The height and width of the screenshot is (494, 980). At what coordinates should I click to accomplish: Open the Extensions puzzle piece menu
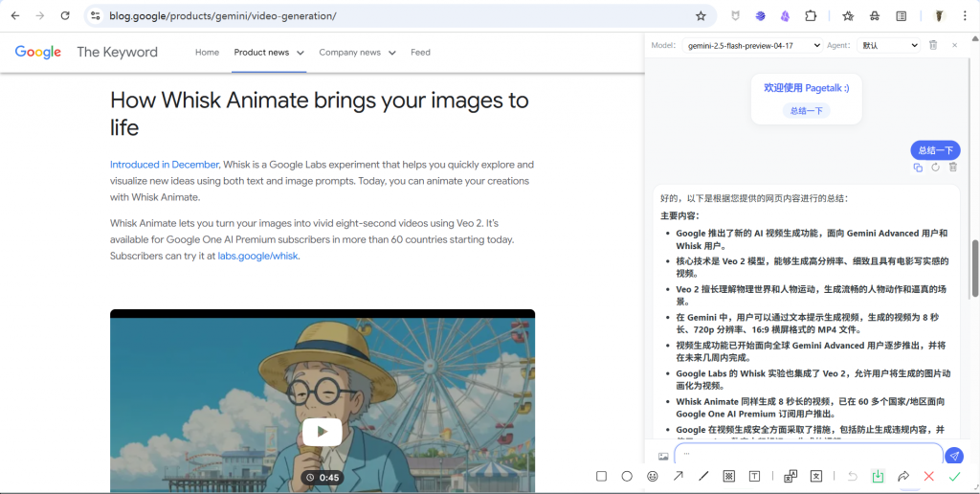click(811, 16)
